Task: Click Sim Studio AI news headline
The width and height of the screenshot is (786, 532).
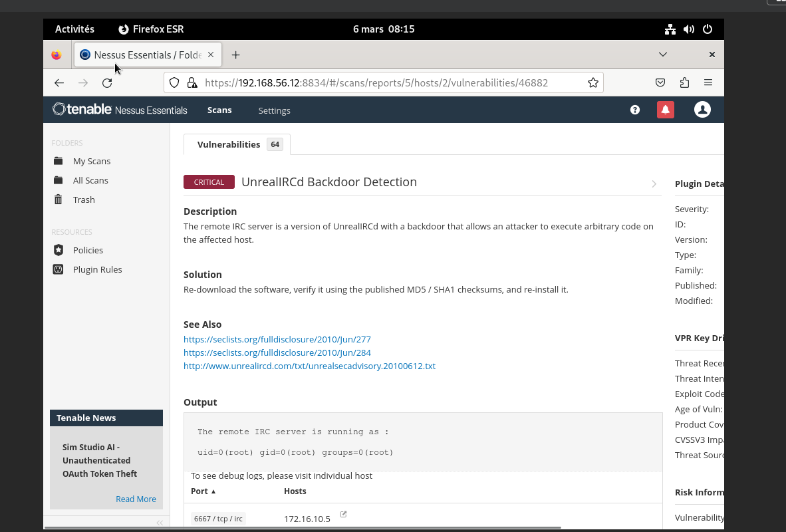Action: tap(100, 460)
